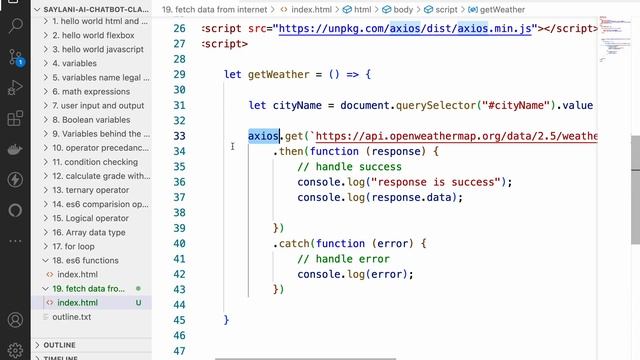
Task: Expand folder 10. operator precedance
Action: pos(45,148)
